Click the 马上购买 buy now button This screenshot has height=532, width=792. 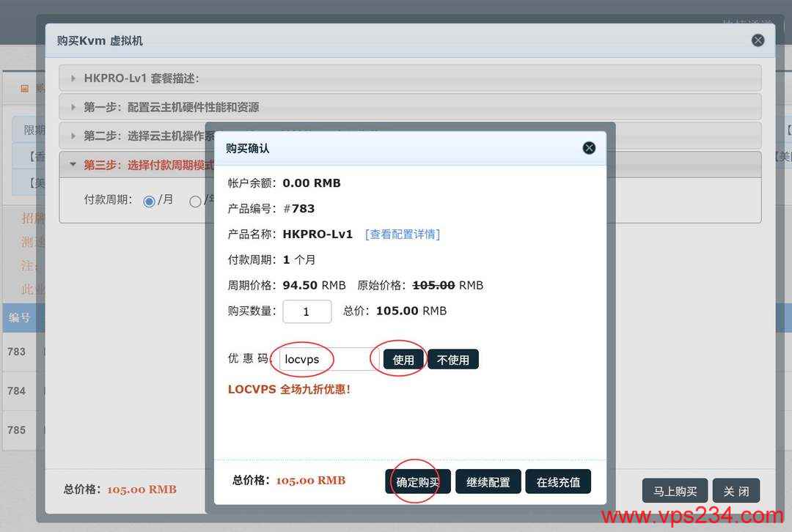click(x=675, y=490)
